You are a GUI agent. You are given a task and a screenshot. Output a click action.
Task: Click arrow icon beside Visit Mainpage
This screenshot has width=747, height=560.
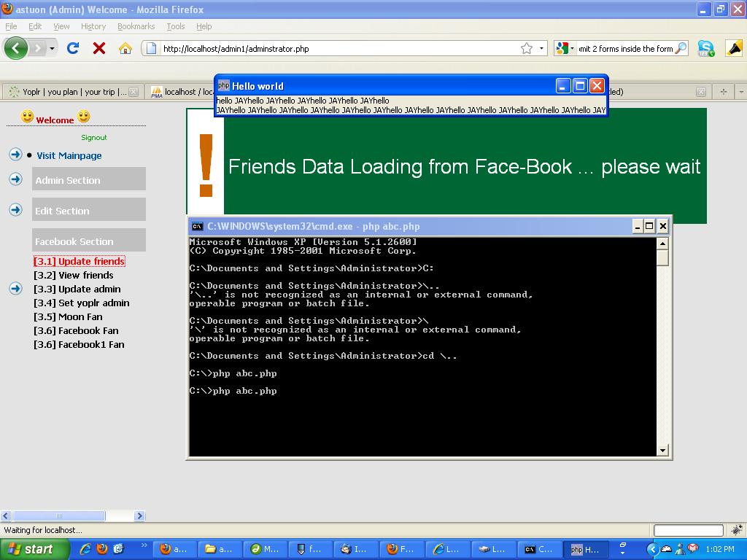pyautogui.click(x=16, y=155)
